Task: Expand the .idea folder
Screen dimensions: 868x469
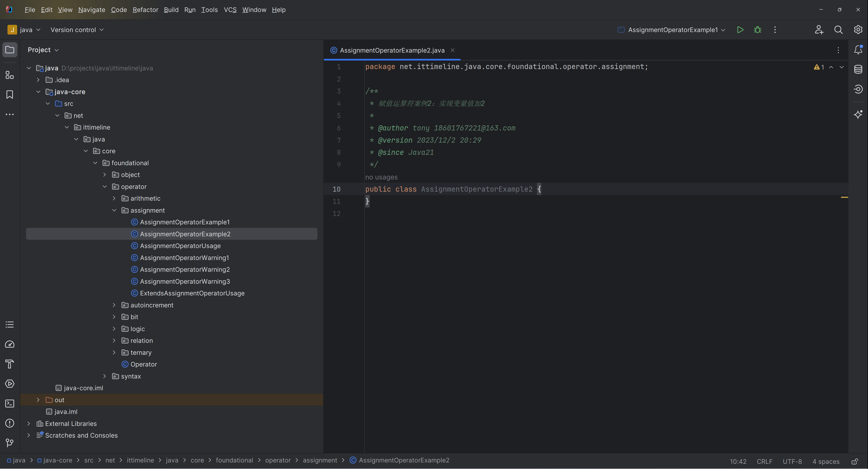Action: pos(38,80)
